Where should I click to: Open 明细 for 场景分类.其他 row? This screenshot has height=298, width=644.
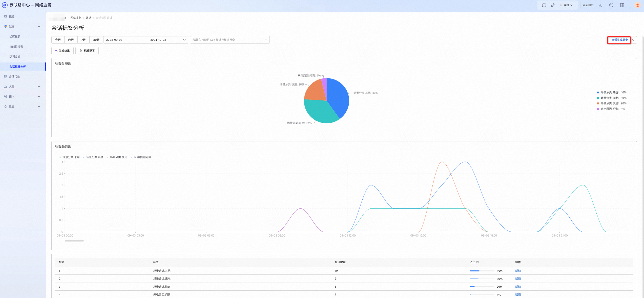pyautogui.click(x=518, y=271)
